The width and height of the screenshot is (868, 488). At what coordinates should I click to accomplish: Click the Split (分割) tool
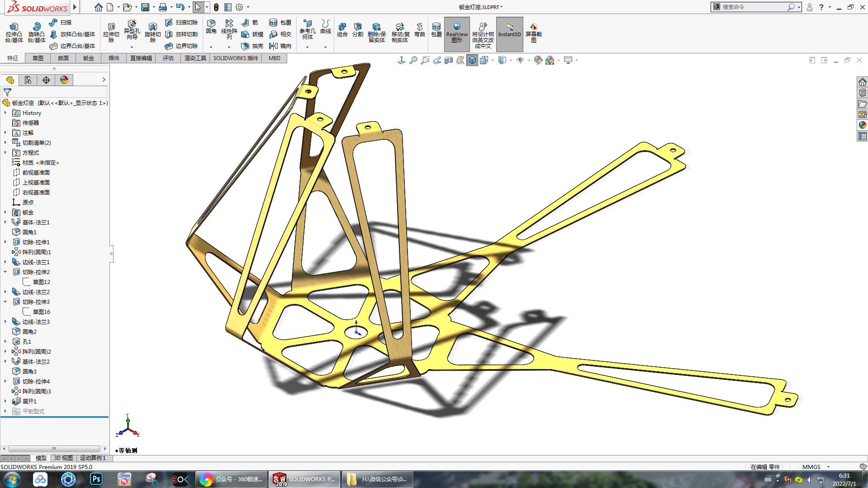358,29
